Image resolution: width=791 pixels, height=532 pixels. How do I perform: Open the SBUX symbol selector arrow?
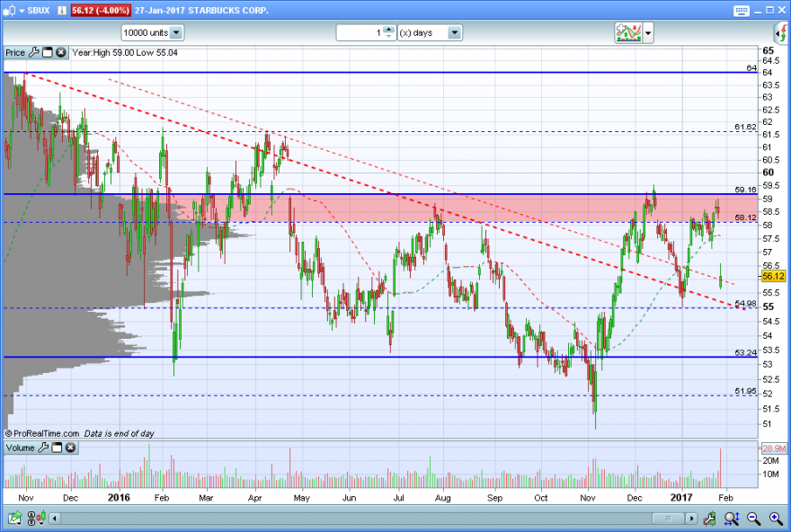(x=22, y=11)
